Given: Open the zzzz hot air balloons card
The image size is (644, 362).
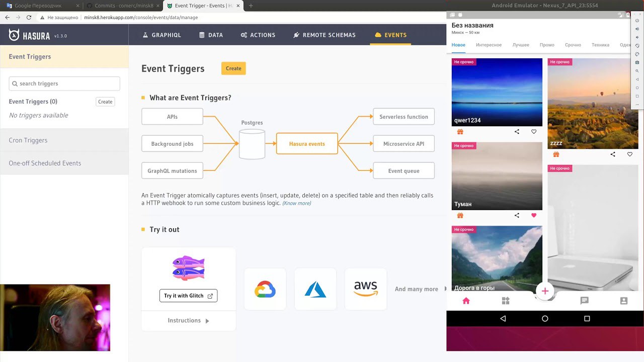Looking at the screenshot, I should click(x=593, y=104).
